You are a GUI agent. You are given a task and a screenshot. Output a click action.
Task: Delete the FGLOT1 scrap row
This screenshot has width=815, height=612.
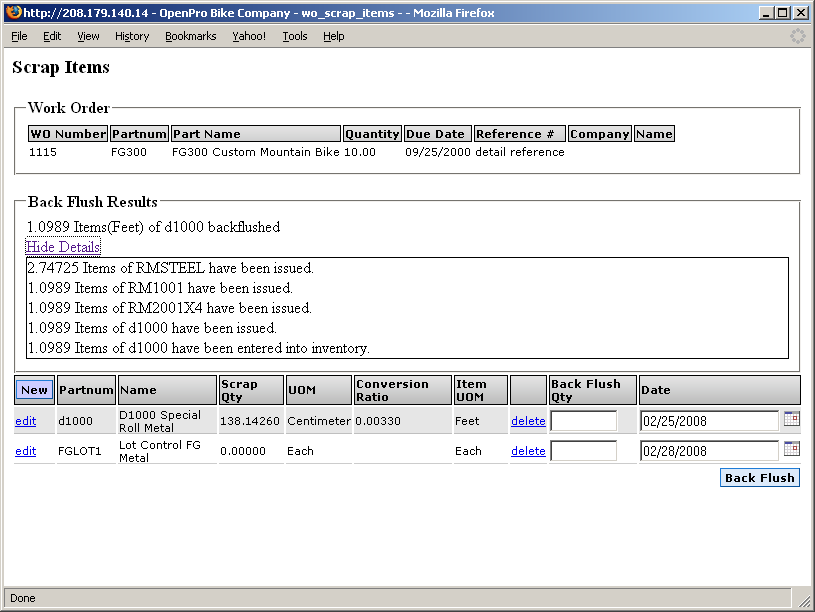[x=528, y=451]
